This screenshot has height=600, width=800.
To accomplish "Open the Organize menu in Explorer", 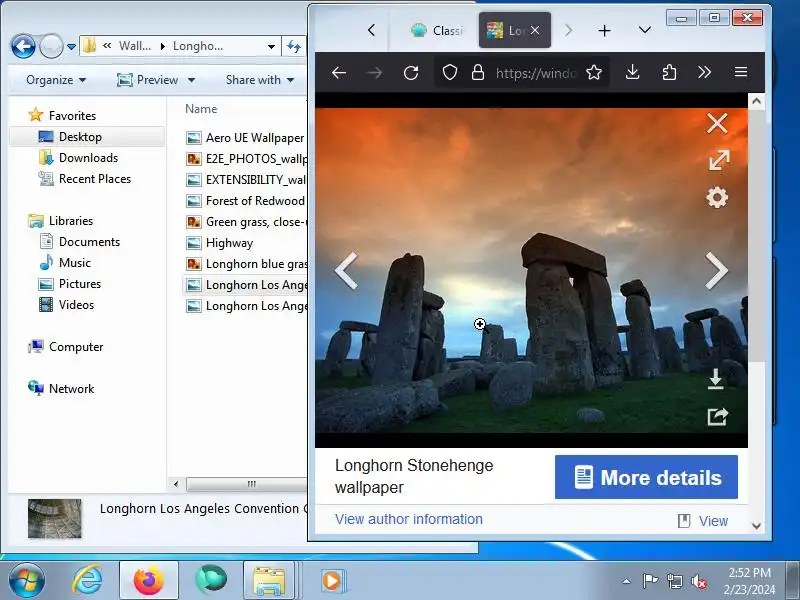I will [x=56, y=80].
